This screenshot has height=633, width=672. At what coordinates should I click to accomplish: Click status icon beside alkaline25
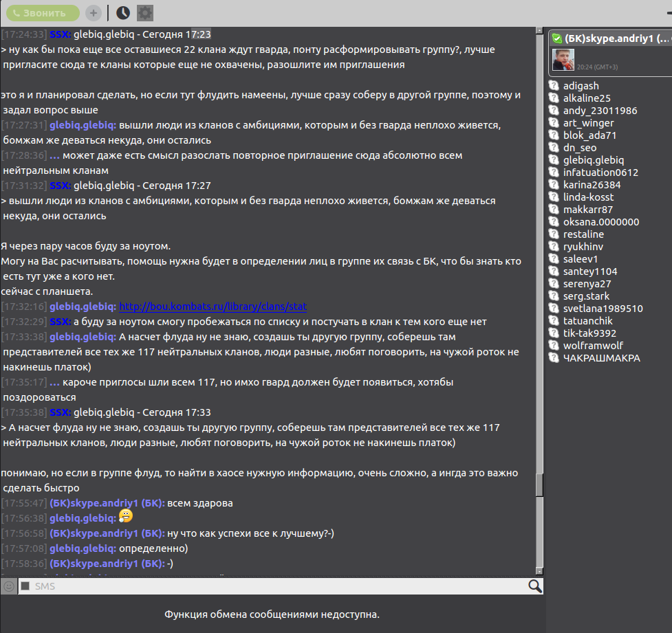[x=554, y=98]
